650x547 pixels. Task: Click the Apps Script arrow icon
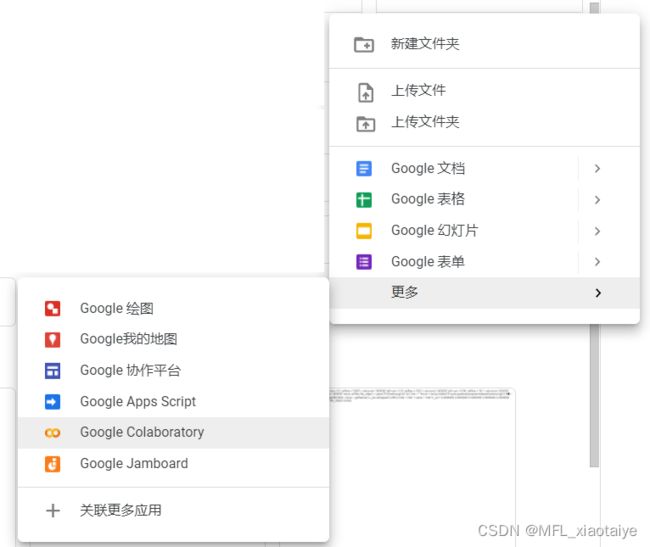(x=53, y=402)
